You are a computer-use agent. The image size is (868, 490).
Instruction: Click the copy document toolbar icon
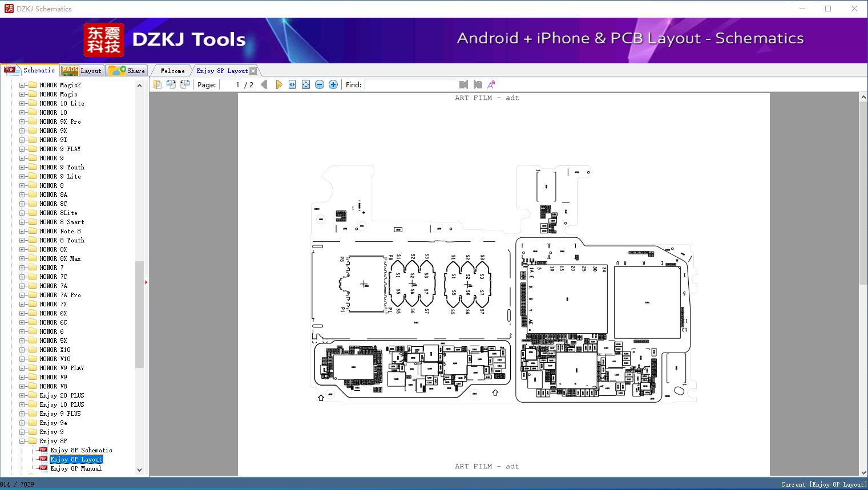point(157,84)
